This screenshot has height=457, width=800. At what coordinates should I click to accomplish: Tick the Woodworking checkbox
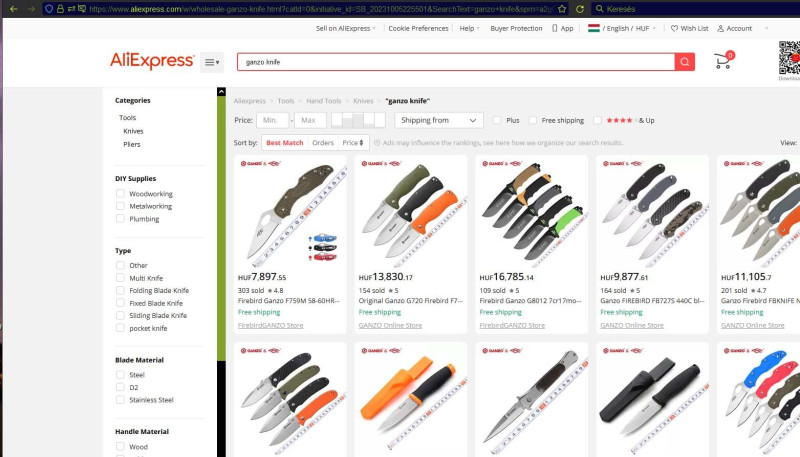tap(120, 193)
